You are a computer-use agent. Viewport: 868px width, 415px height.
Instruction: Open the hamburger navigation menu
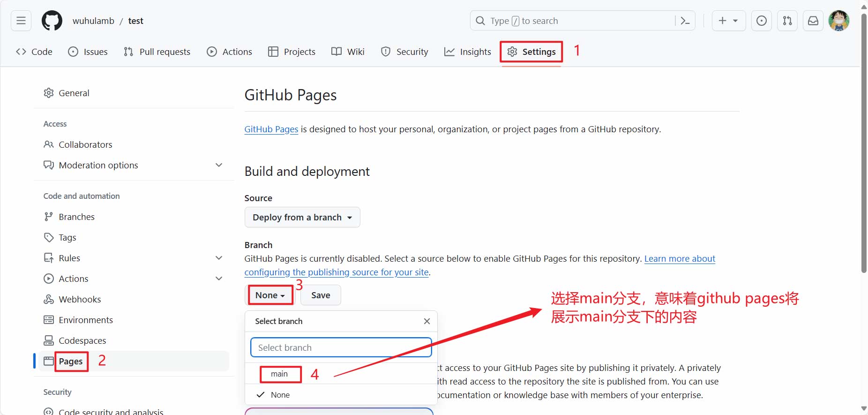[x=21, y=21]
